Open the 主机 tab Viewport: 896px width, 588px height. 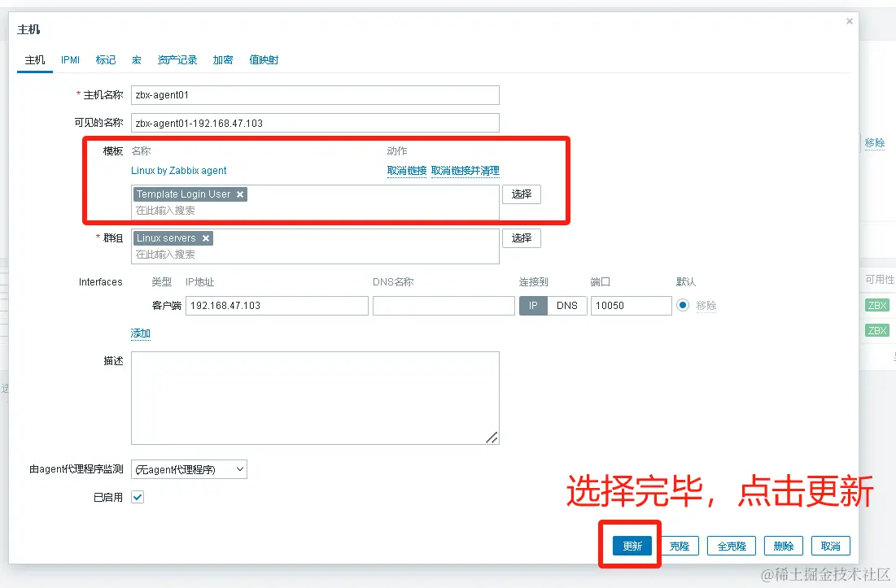tap(35, 60)
